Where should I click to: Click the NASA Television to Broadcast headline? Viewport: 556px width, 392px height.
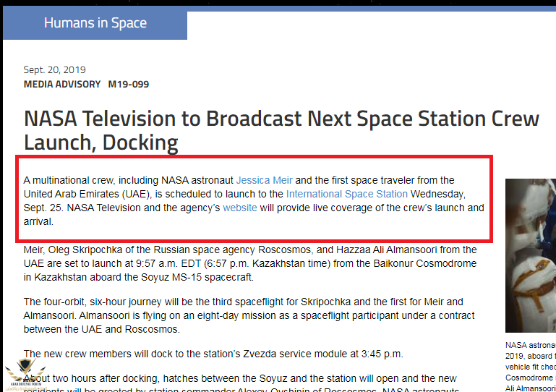(x=281, y=131)
